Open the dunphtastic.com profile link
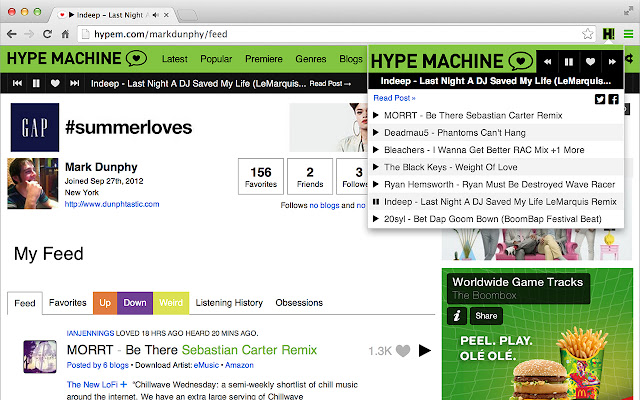 112,204
